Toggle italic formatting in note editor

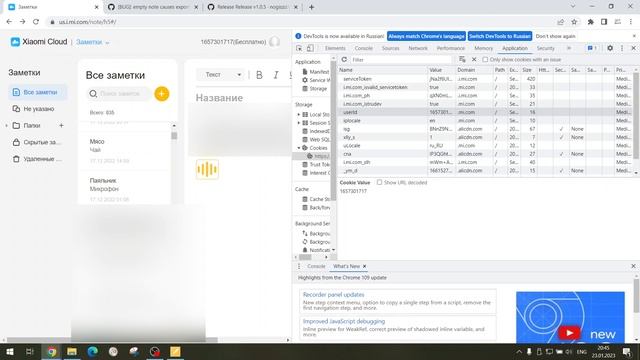[276, 75]
